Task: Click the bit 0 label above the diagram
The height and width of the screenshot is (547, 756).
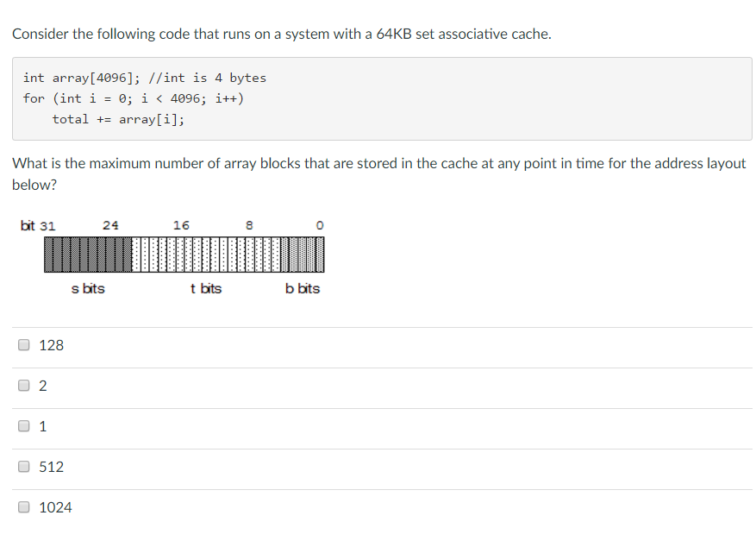Action: (319, 224)
